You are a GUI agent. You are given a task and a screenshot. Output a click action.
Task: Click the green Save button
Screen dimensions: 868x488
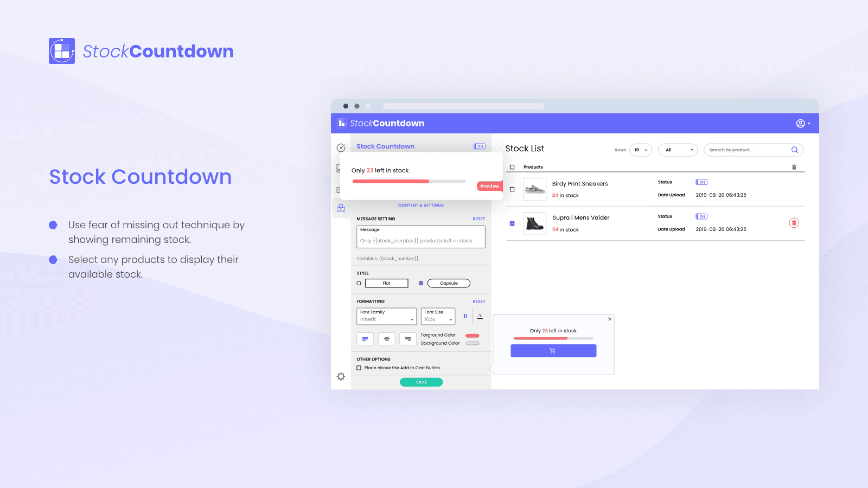[421, 382]
